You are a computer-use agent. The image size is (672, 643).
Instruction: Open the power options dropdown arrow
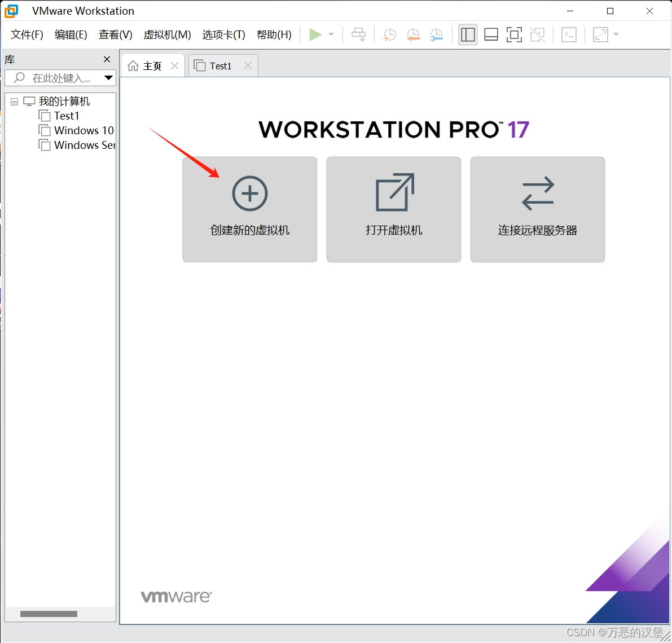(331, 34)
